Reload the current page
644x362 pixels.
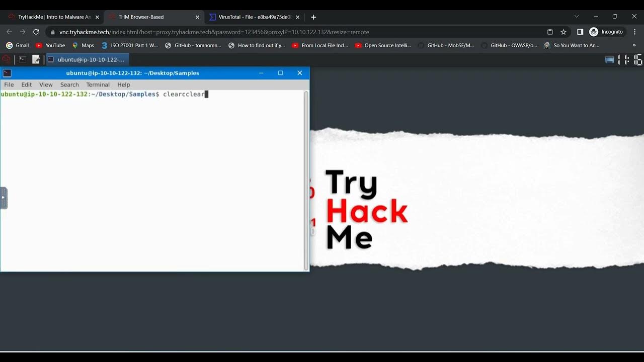(x=36, y=32)
